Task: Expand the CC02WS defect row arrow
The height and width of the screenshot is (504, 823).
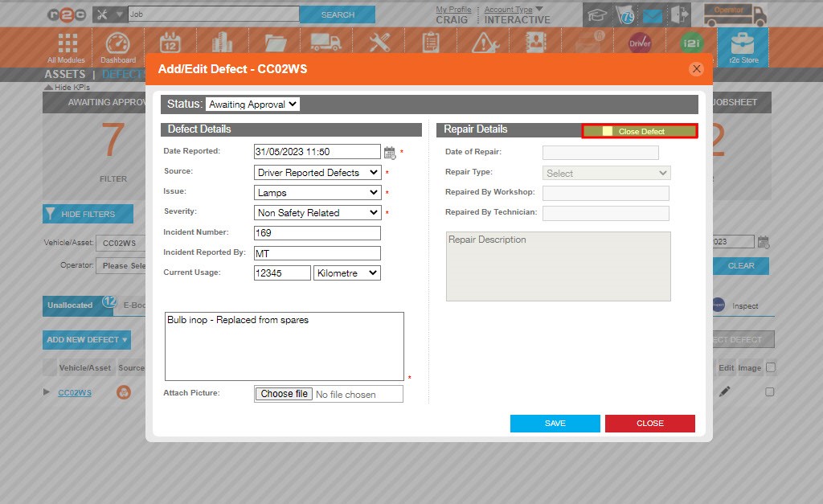Action: pos(47,392)
